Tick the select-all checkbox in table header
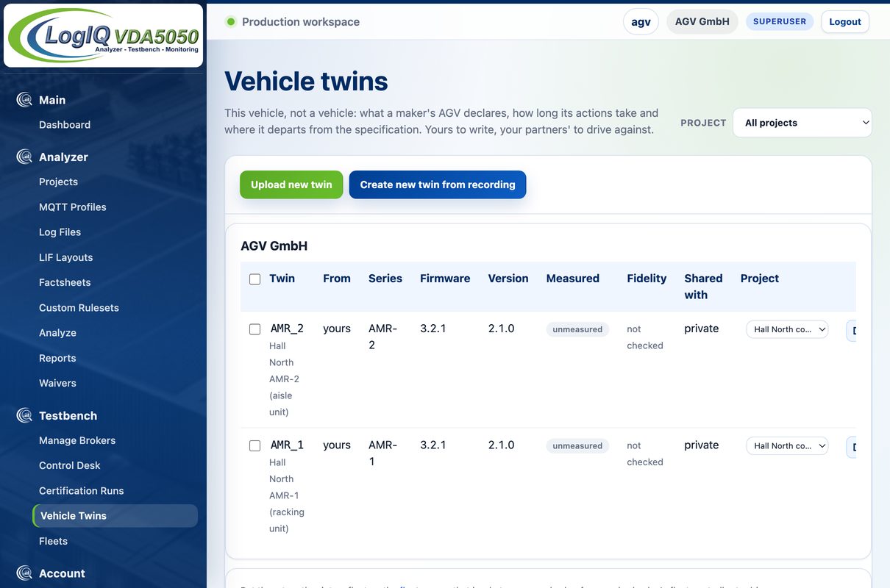This screenshot has height=588, width=890. pyautogui.click(x=254, y=279)
